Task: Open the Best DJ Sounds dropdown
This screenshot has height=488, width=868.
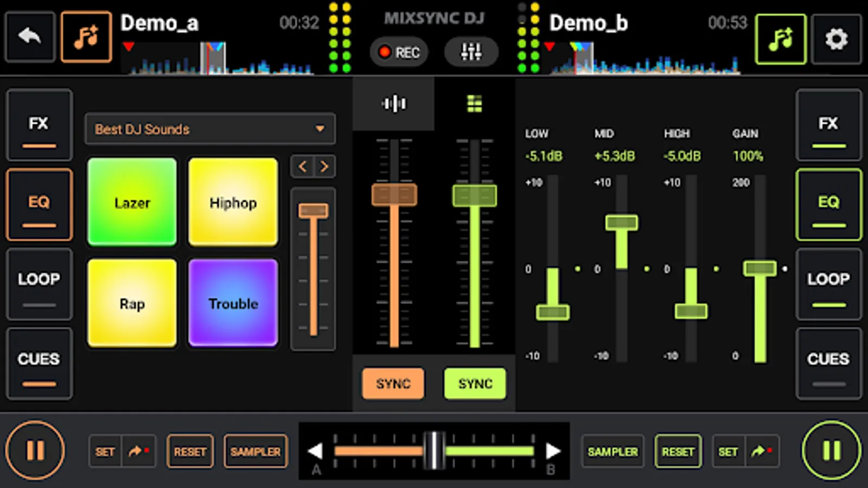Action: [x=210, y=129]
